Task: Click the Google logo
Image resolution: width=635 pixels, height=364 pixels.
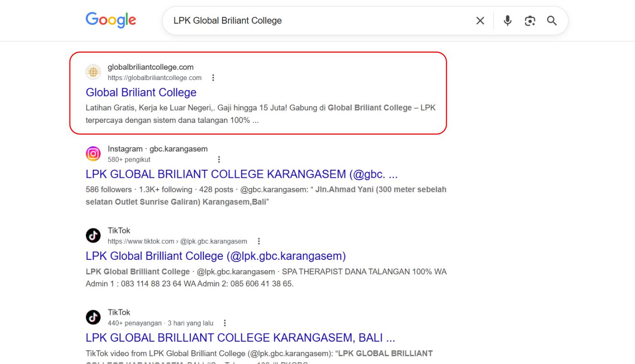Action: [111, 20]
